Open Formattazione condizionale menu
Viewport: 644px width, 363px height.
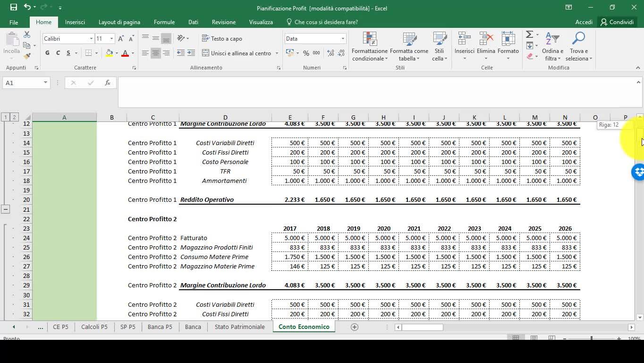coord(370,46)
